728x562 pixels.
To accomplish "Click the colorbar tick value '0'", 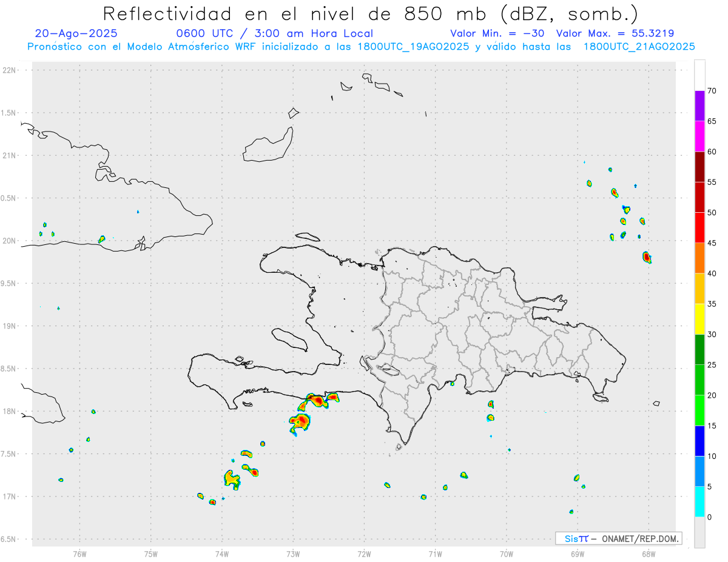I will (709, 517).
